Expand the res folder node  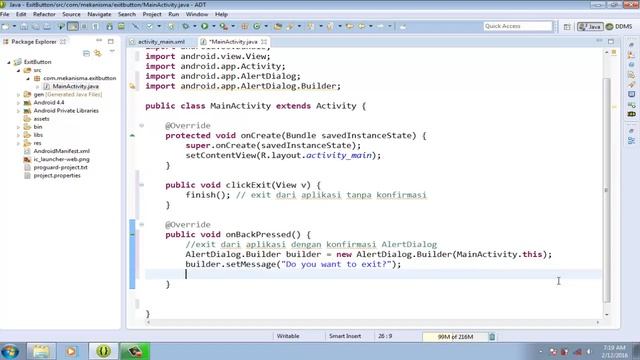[x=18, y=143]
